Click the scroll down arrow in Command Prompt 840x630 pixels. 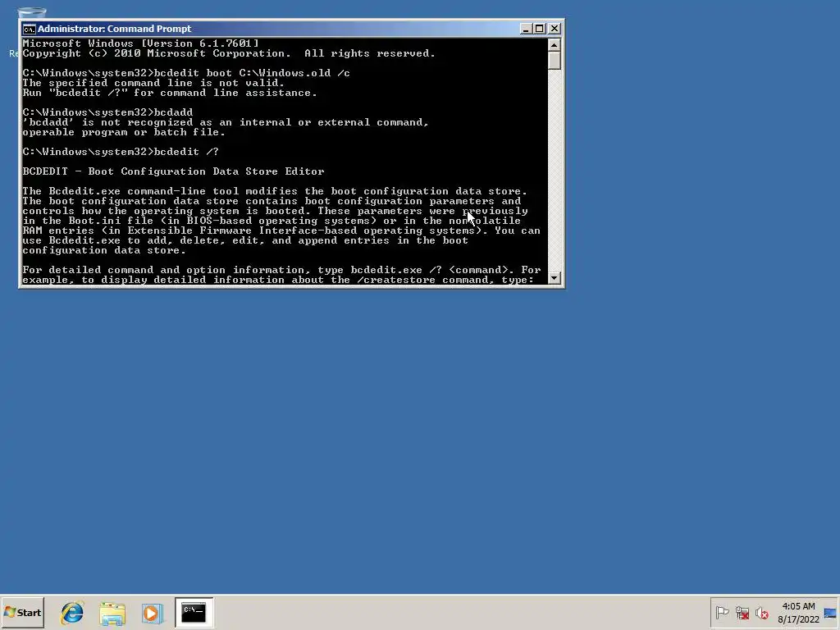tap(555, 278)
